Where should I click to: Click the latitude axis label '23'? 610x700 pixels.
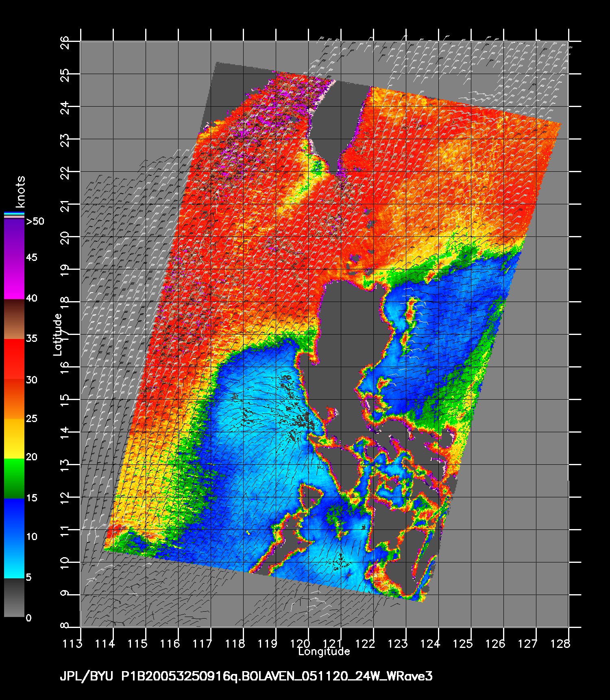65,140
